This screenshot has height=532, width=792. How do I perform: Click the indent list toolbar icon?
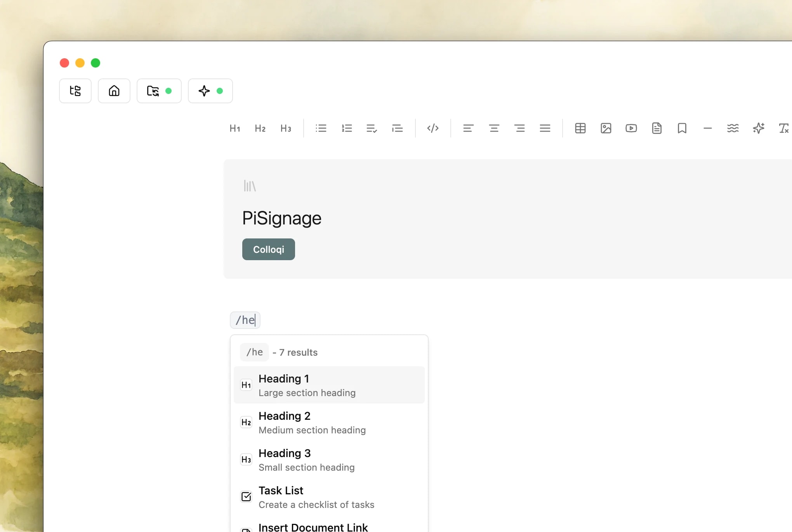pyautogui.click(x=398, y=128)
